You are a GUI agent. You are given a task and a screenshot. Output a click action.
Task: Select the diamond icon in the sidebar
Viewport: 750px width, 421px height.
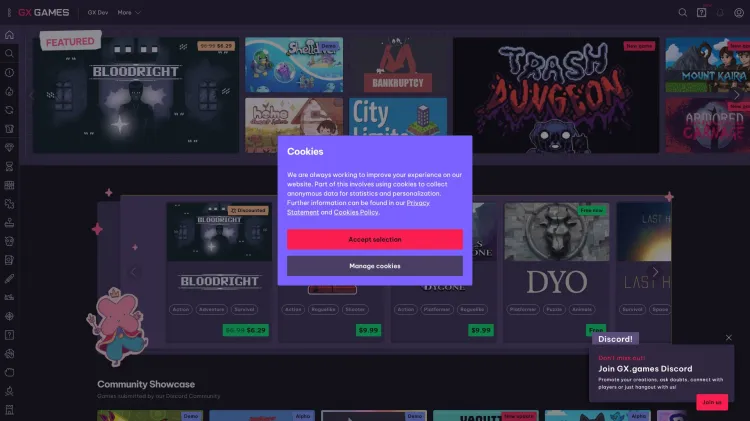coord(9,147)
